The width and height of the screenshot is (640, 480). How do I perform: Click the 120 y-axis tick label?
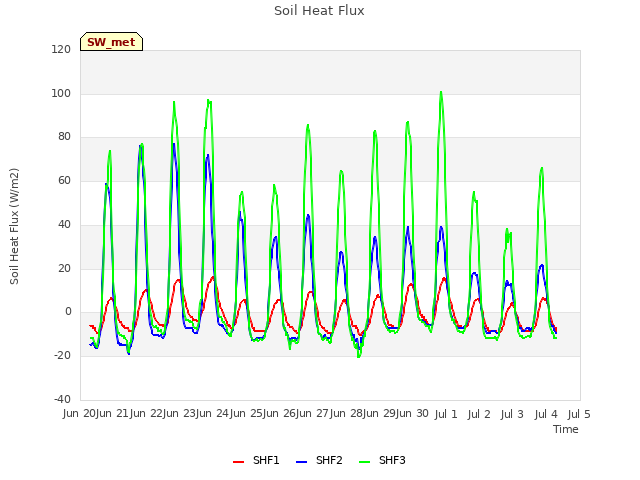61,49
